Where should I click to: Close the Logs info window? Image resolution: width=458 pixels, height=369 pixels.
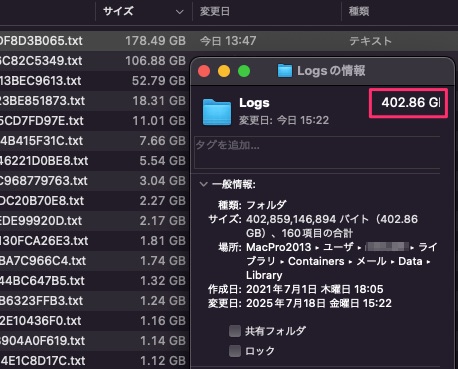coord(204,71)
